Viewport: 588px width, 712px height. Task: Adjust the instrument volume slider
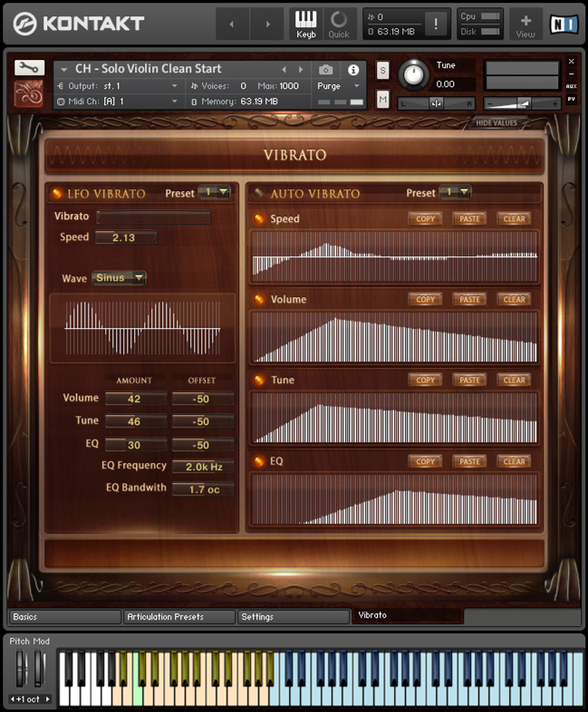click(x=522, y=103)
